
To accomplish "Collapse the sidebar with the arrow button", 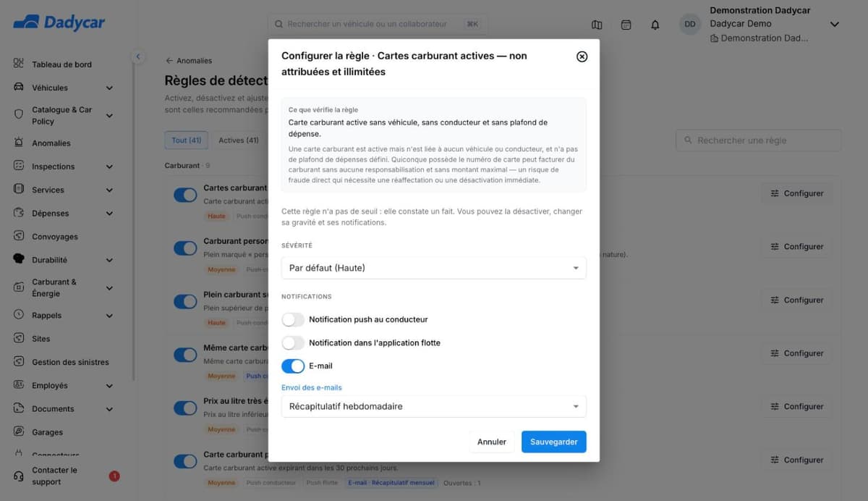I will click(x=138, y=56).
